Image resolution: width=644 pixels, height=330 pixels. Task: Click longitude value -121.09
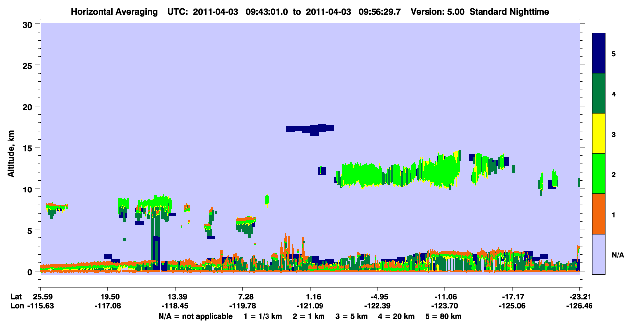(310, 306)
